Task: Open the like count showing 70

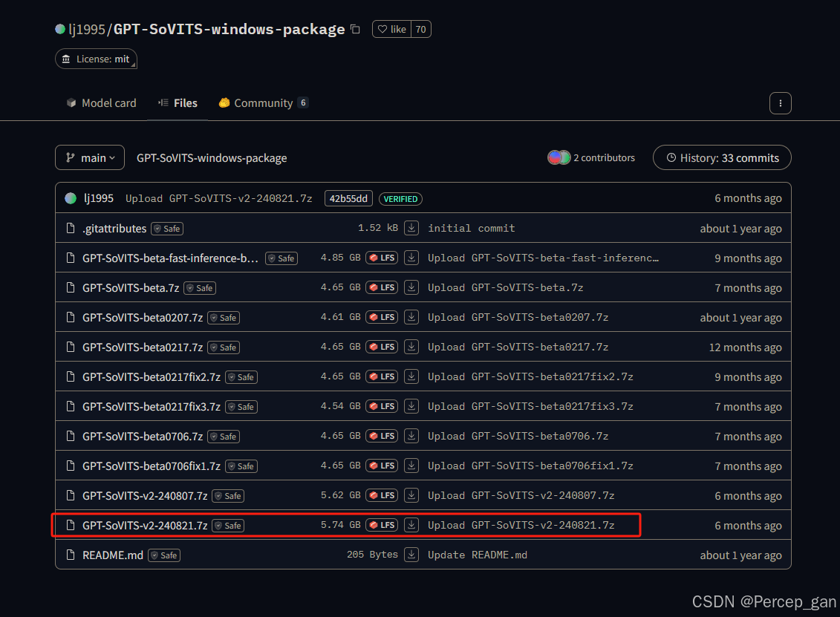Action: click(421, 29)
